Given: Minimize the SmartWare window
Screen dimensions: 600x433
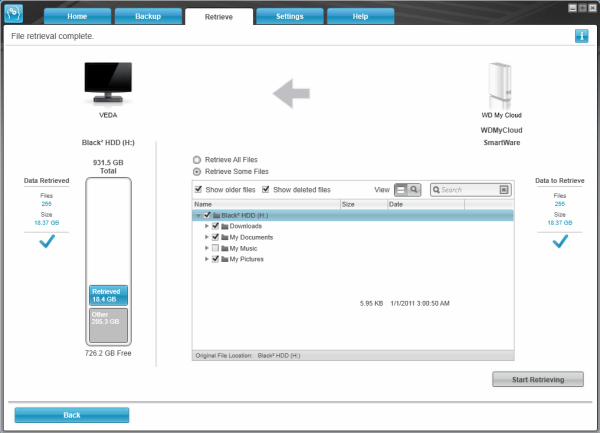Looking at the screenshot, I should tap(572, 8).
